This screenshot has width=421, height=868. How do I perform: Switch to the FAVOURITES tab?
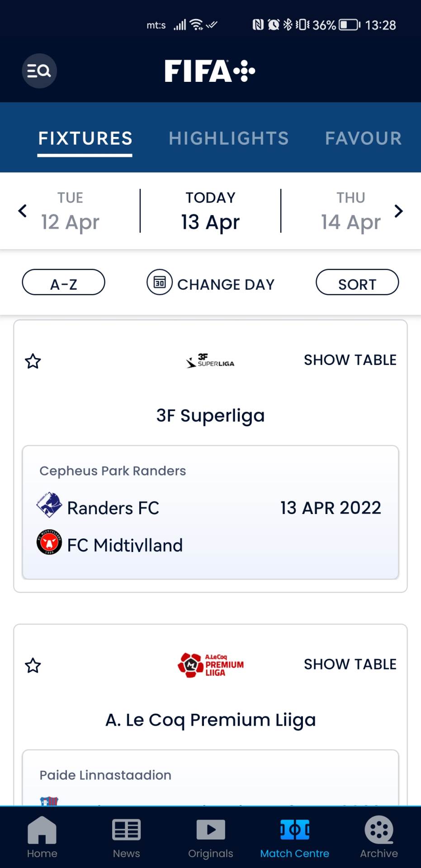(x=363, y=138)
